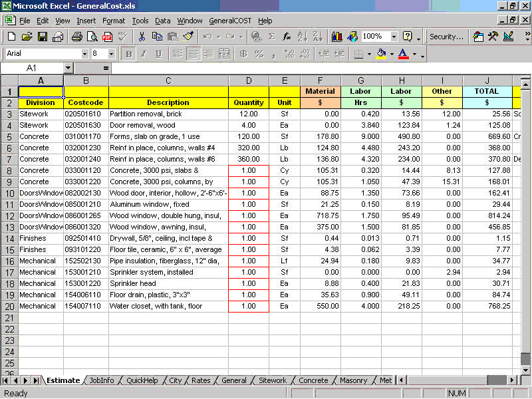
Task: Click the AutoSum sigma icon
Action: (x=271, y=37)
